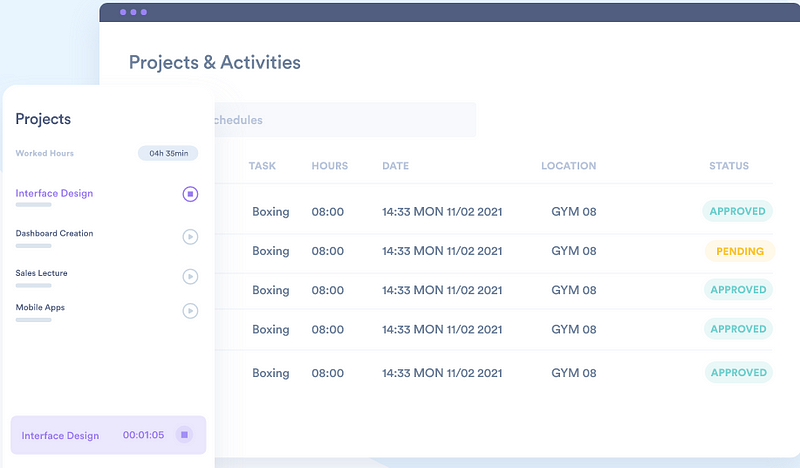
Task: Open the Sales Lecture project
Action: point(41,273)
